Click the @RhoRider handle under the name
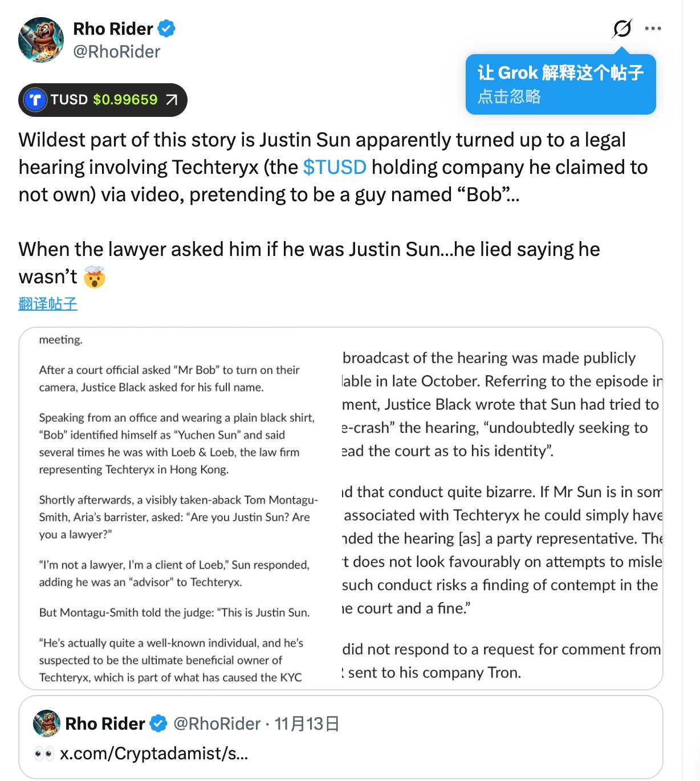Viewport: 700px width, 781px height. [x=117, y=52]
